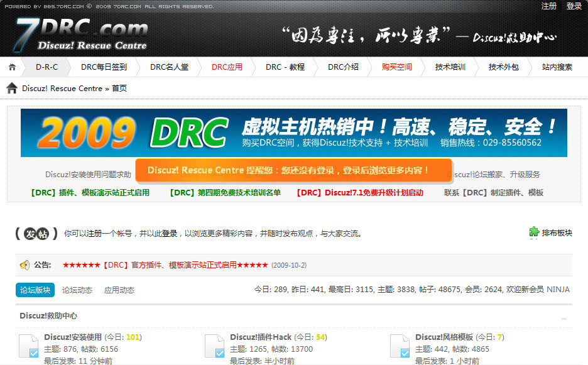This screenshot has height=365, width=588.
Task: Collapse the Discuz!救助中心 category section
Action: point(564,319)
